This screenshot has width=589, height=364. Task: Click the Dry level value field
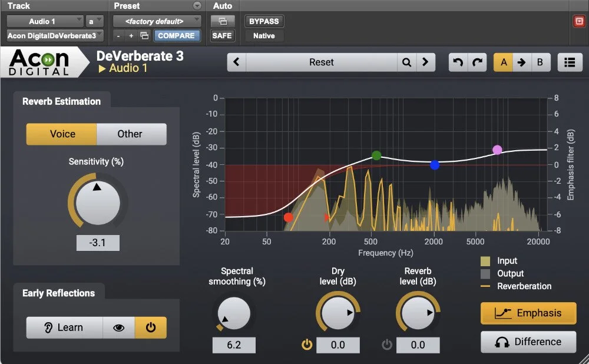click(x=337, y=345)
